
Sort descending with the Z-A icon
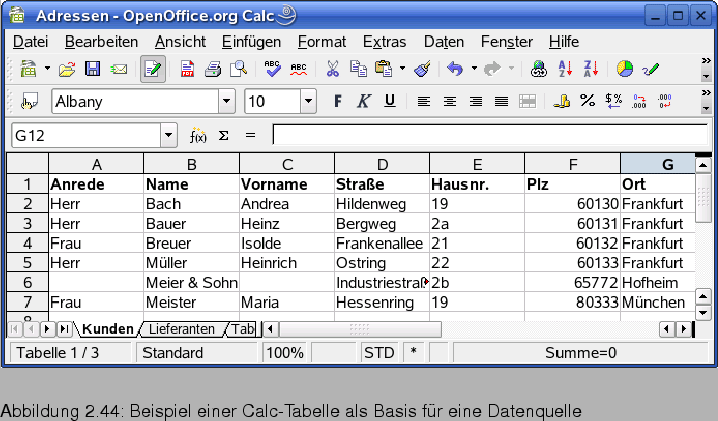[591, 69]
